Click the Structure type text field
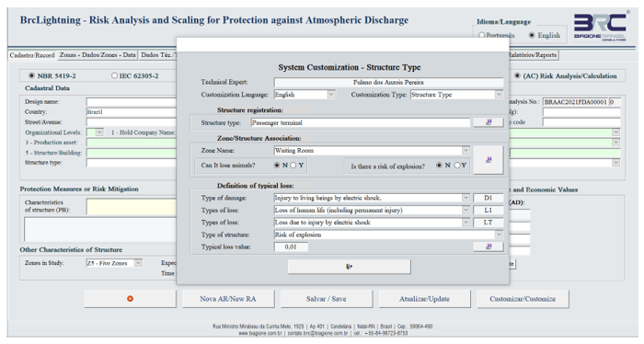Screen dimensions: 644x344 [361, 122]
